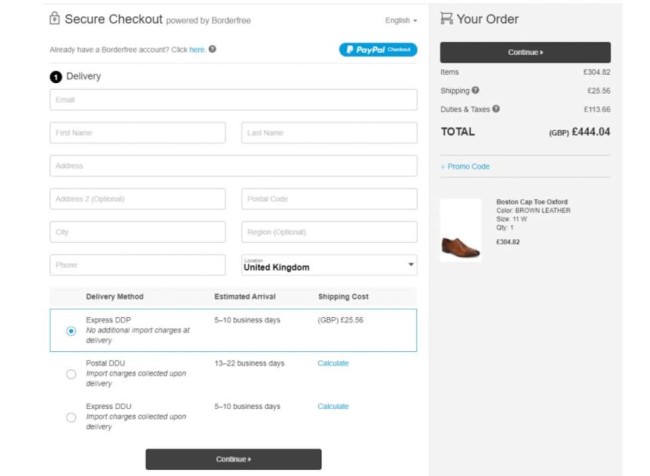Click the Duties & Taxes help icon

tap(496, 109)
